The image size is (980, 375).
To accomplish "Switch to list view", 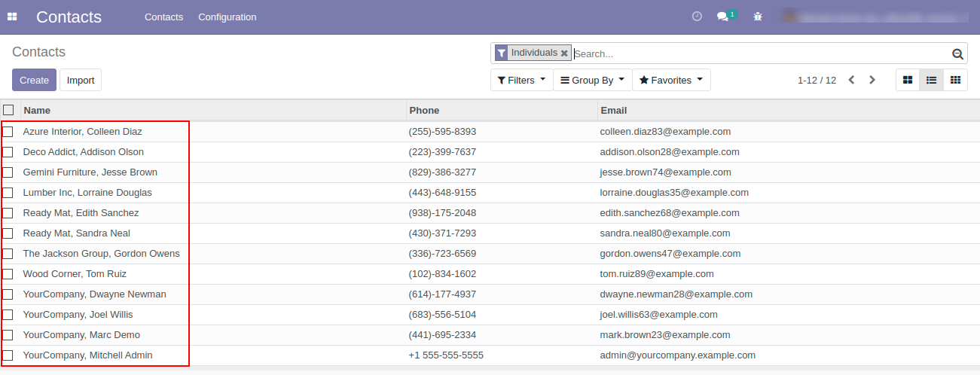I will (x=931, y=80).
